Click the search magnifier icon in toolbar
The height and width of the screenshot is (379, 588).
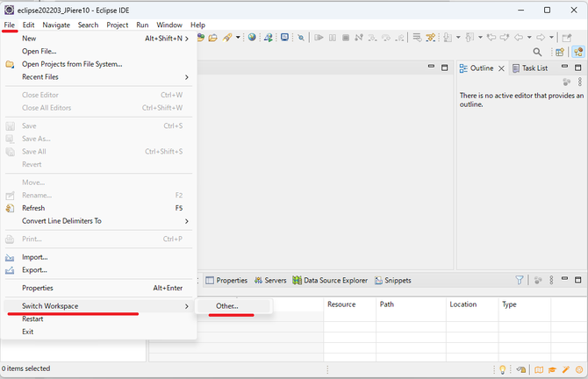[537, 53]
